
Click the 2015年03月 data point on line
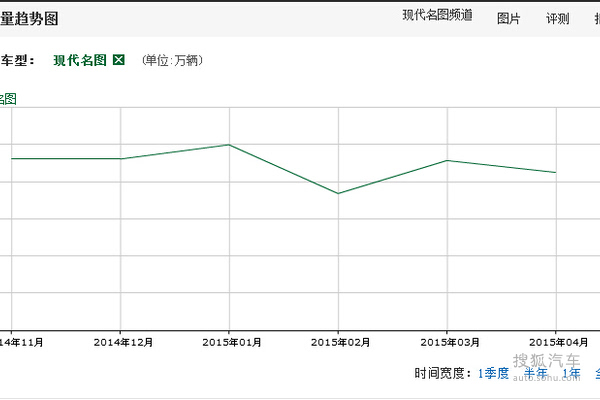click(x=447, y=160)
